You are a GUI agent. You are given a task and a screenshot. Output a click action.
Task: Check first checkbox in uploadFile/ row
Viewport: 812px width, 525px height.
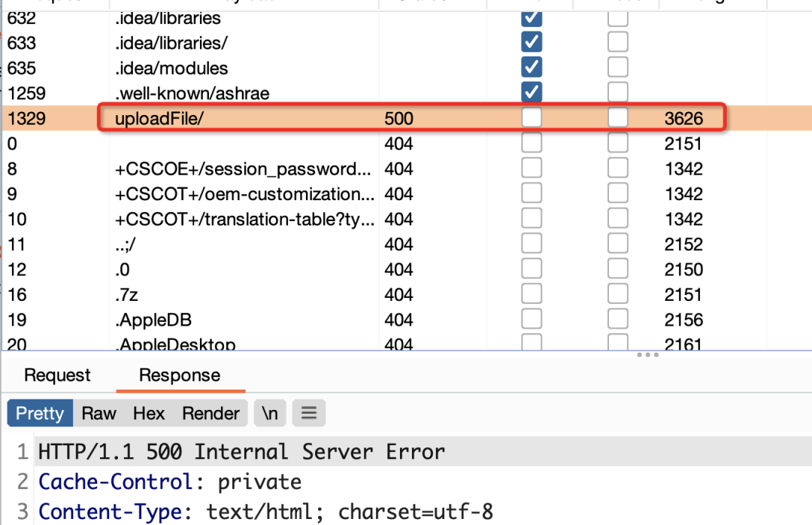pyautogui.click(x=532, y=117)
